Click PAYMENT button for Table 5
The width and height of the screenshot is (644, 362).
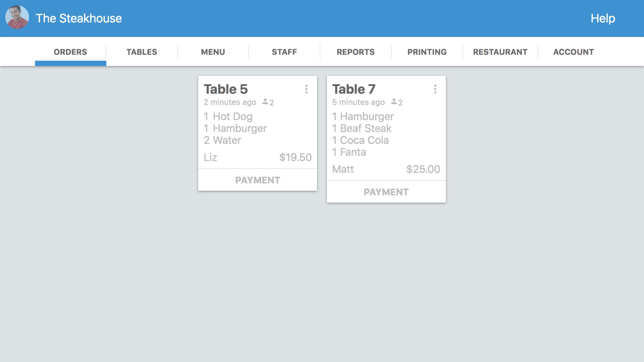point(257,180)
